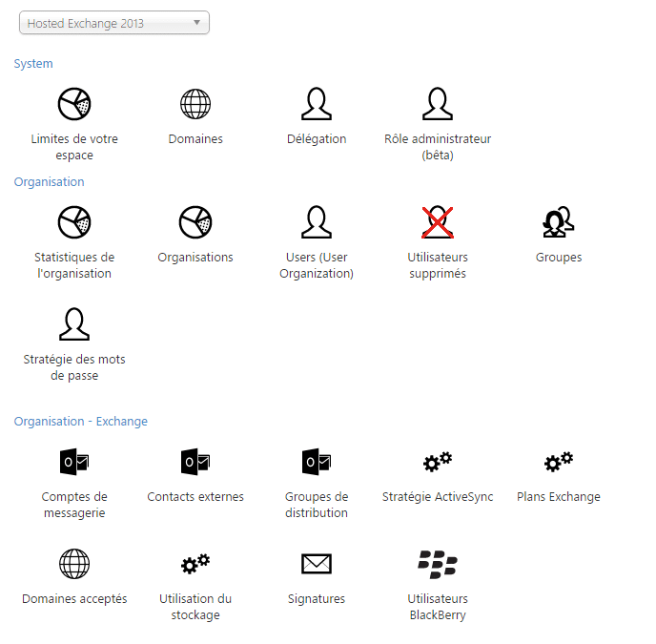656x644 pixels.
Task: Click the "Plans Exchange" text label
Action: (559, 497)
